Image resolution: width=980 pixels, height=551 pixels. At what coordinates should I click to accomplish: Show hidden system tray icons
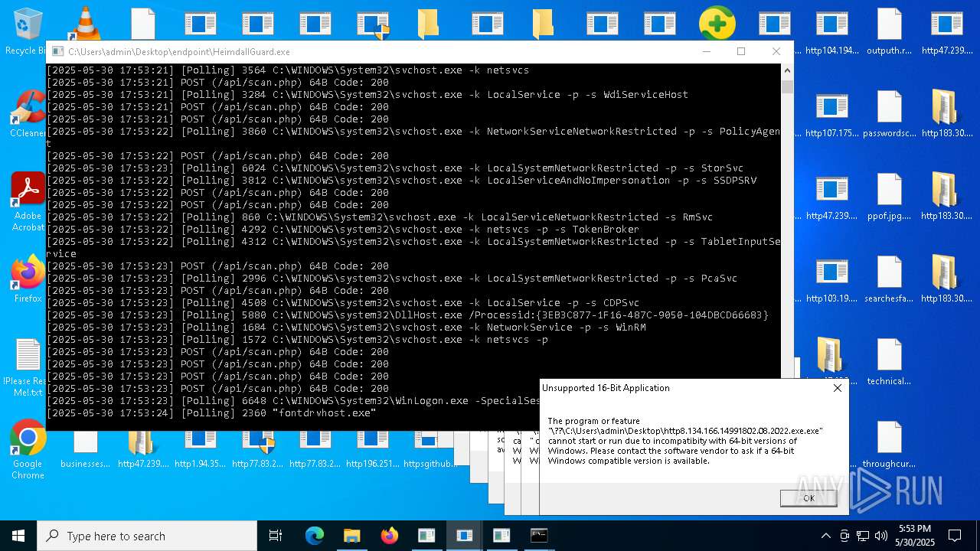tap(825, 536)
